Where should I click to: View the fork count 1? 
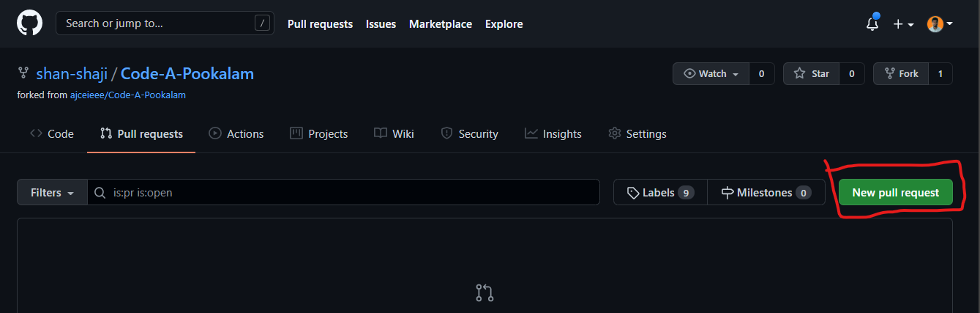[x=940, y=74]
